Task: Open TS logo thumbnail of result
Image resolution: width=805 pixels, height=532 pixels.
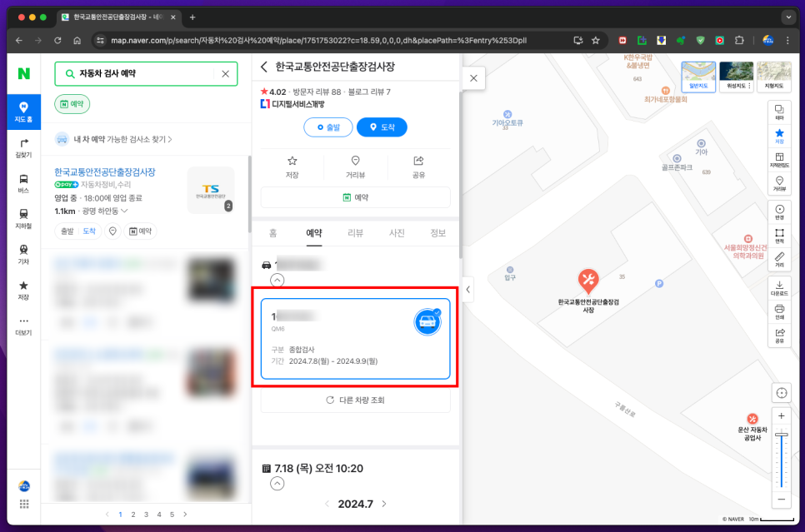Action: (211, 190)
